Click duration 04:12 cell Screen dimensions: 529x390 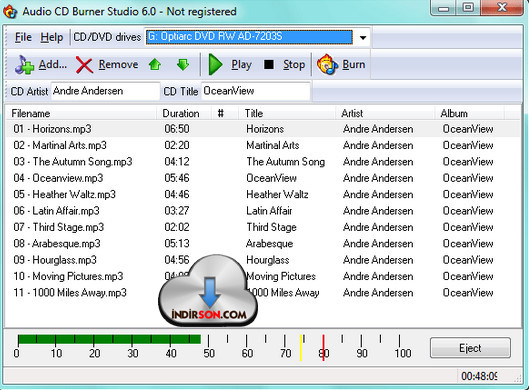[177, 162]
